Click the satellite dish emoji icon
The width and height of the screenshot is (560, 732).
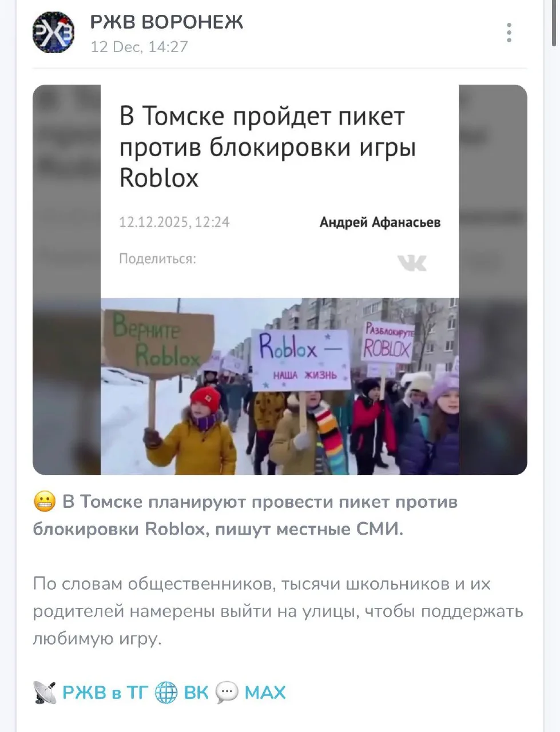pyautogui.click(x=45, y=693)
